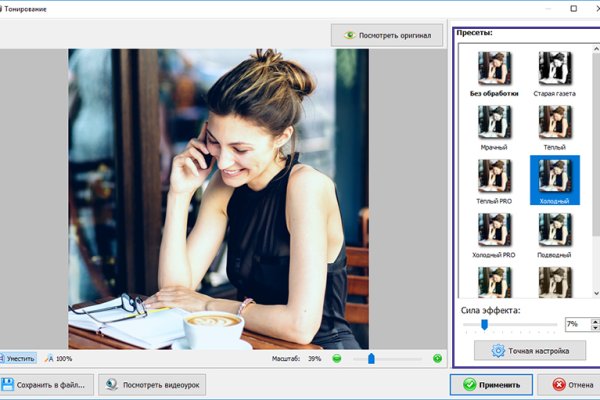Increase effect strength with up arrow

(x=596, y=321)
